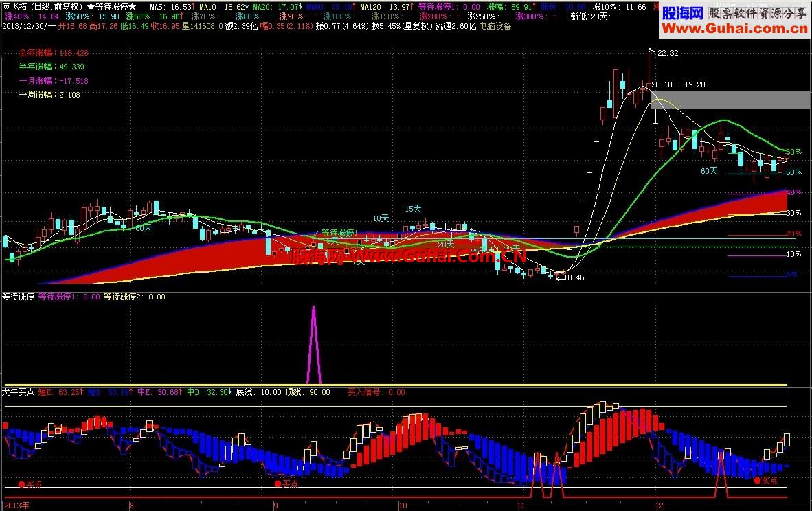Click the date 2013/12/30 in the info line

(x=25, y=26)
